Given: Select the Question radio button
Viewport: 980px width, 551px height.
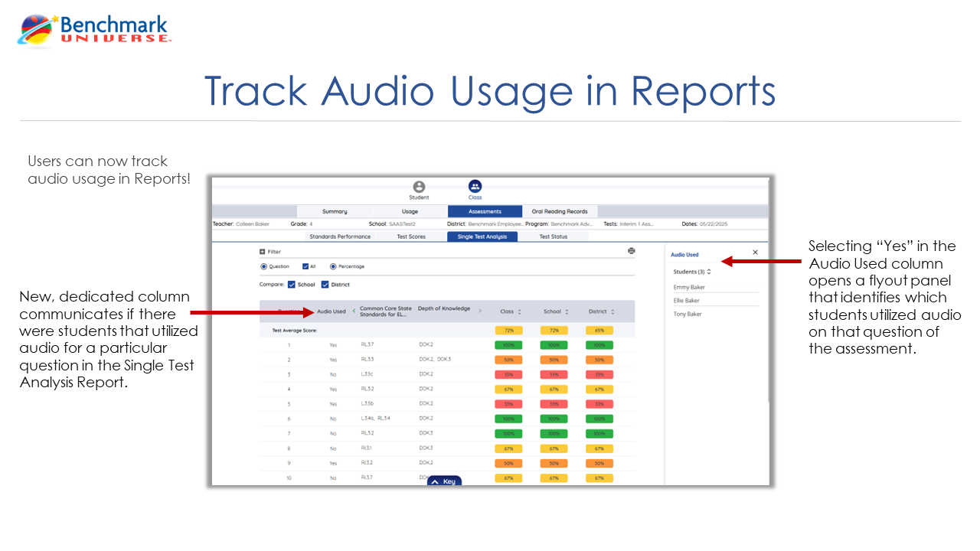Looking at the screenshot, I should [x=264, y=267].
